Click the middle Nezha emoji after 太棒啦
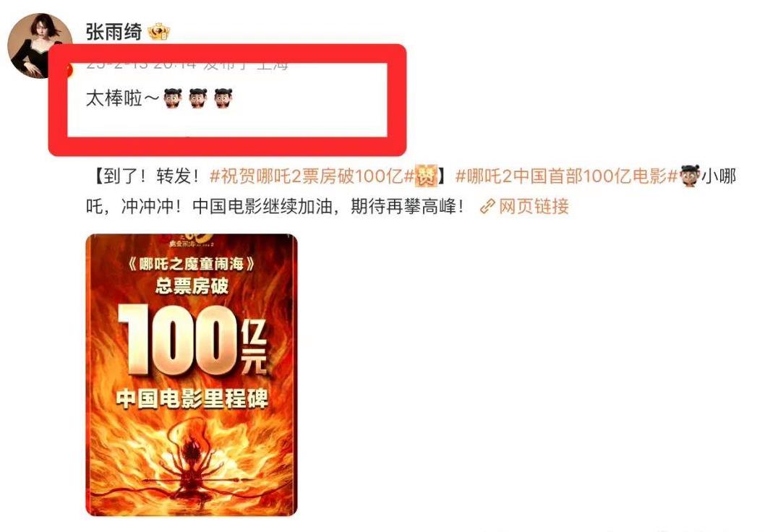Viewport: 778px width, 532px height. [x=198, y=98]
